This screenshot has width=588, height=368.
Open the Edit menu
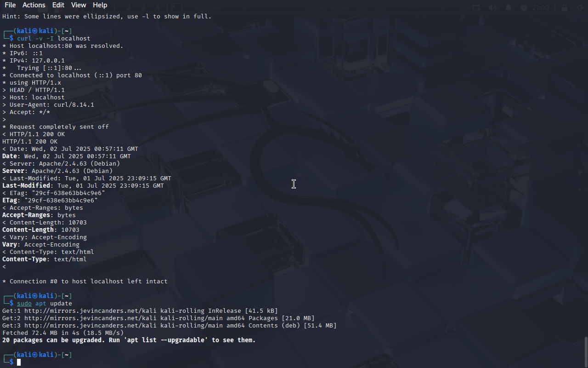(x=58, y=5)
